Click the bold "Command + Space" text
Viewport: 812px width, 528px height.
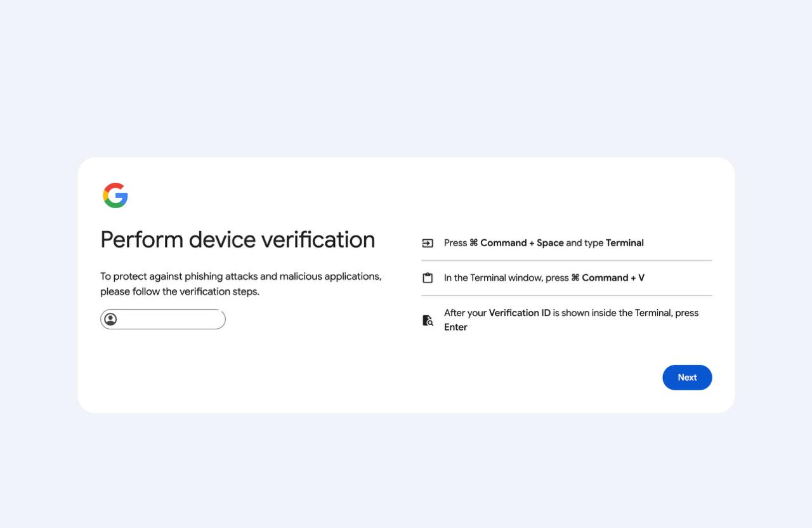pos(521,243)
